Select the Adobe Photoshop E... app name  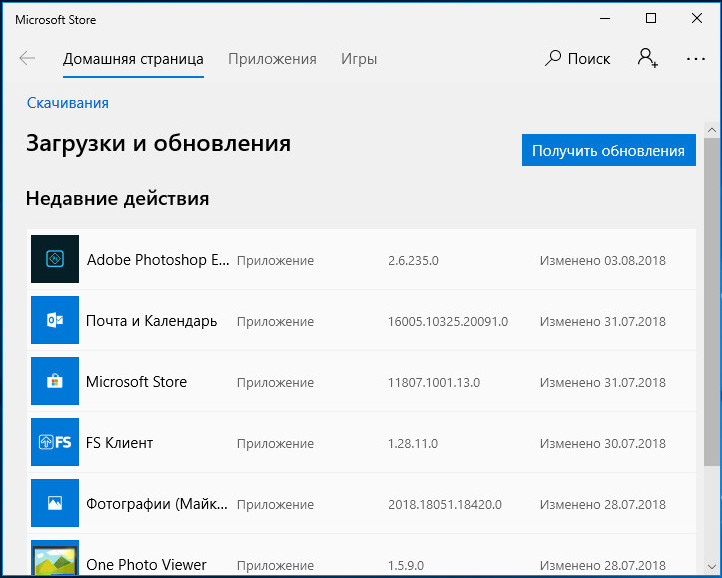(158, 260)
